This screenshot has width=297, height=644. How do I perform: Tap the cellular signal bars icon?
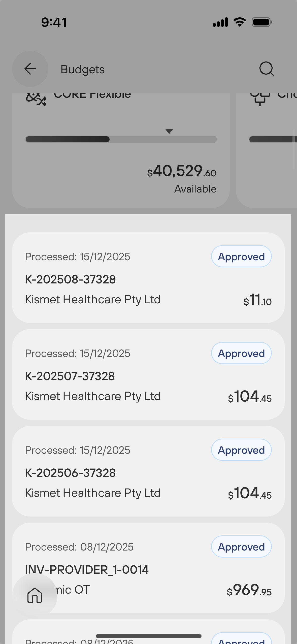(x=220, y=22)
